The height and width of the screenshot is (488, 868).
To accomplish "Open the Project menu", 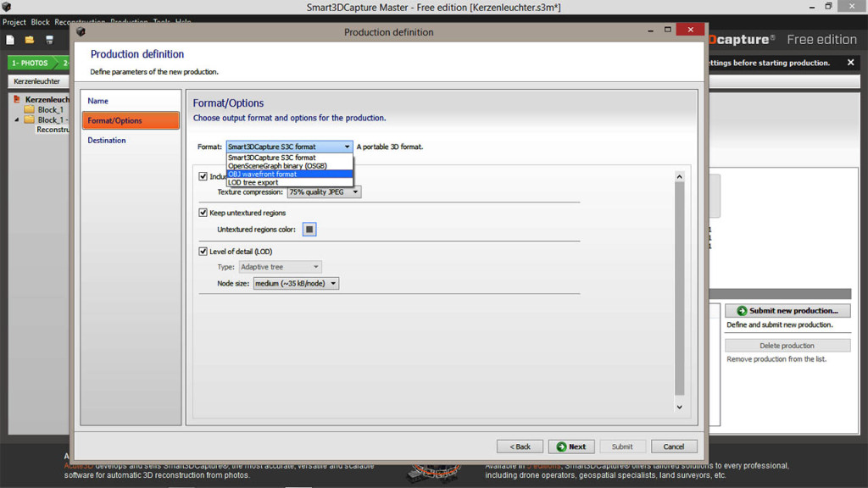I will 14,22.
